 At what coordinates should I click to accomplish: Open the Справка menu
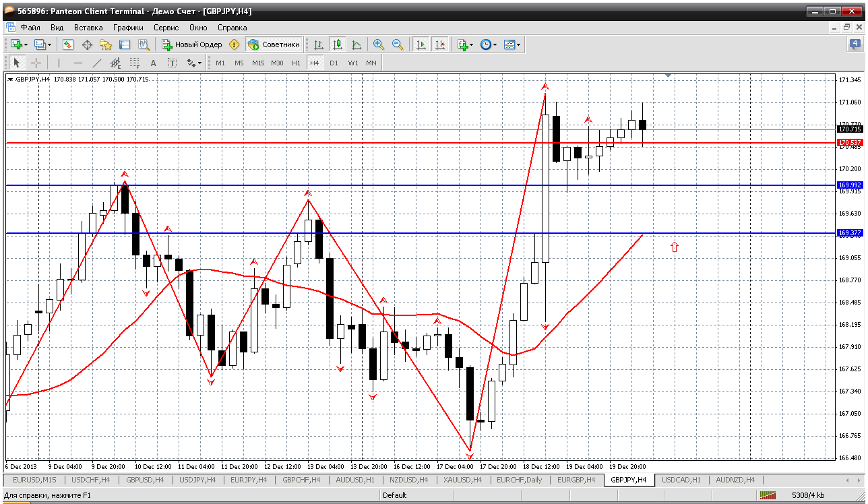(232, 28)
